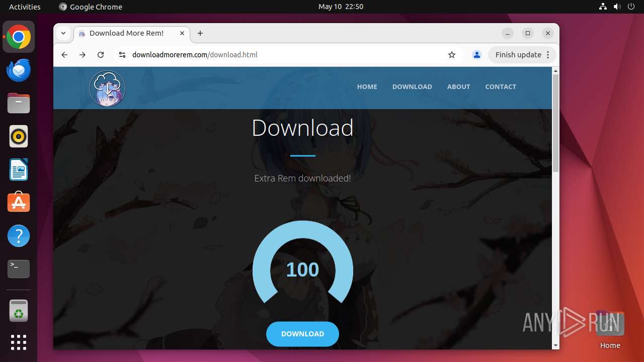The image size is (644, 362).
Task: Click the Rem cloud site logo
Action: click(x=107, y=88)
